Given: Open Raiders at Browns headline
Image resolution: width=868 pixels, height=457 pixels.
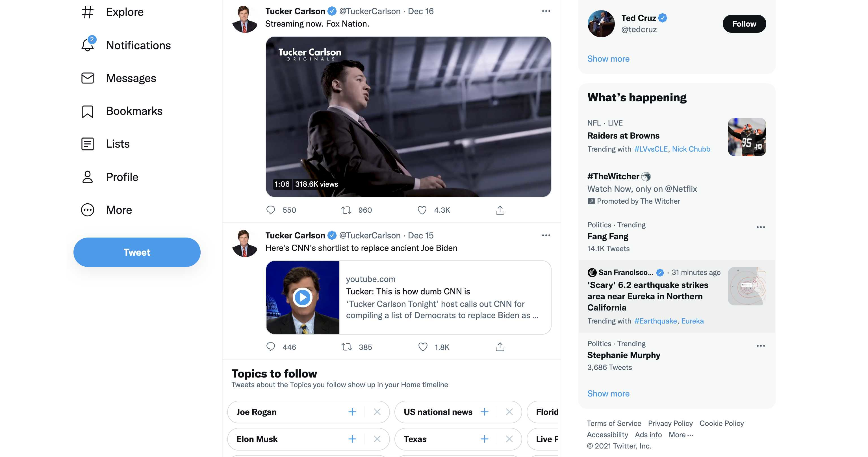Looking at the screenshot, I should pyautogui.click(x=623, y=135).
